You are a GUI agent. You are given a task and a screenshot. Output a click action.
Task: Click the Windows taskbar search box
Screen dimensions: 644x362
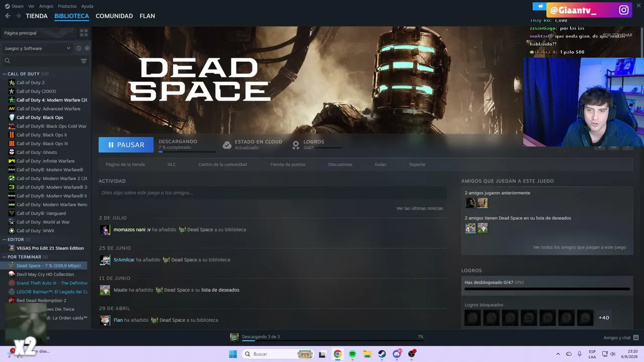pos(277,354)
